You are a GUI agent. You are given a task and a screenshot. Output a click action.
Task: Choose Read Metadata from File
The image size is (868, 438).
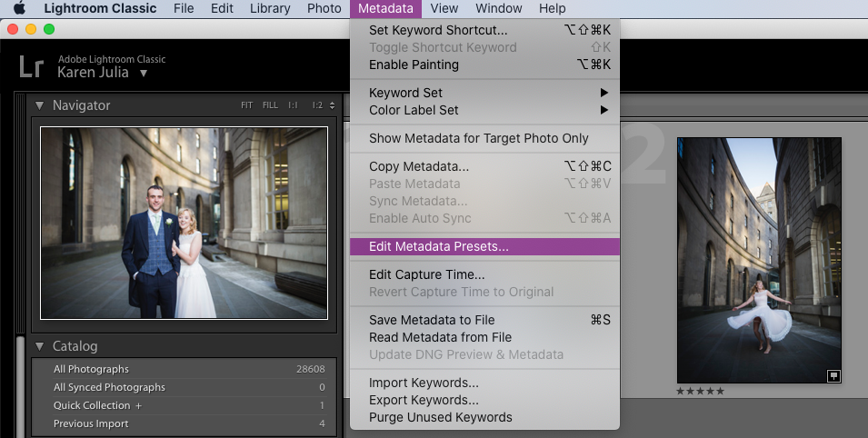point(484,337)
